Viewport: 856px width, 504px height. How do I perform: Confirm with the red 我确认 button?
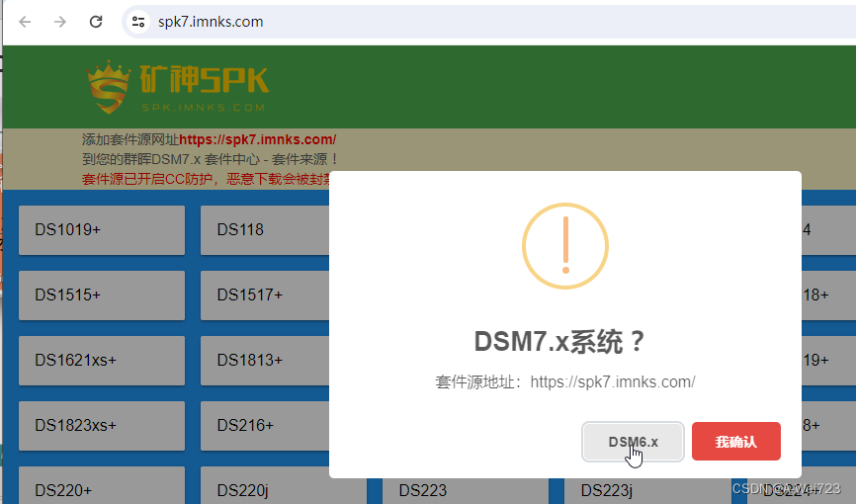click(735, 441)
